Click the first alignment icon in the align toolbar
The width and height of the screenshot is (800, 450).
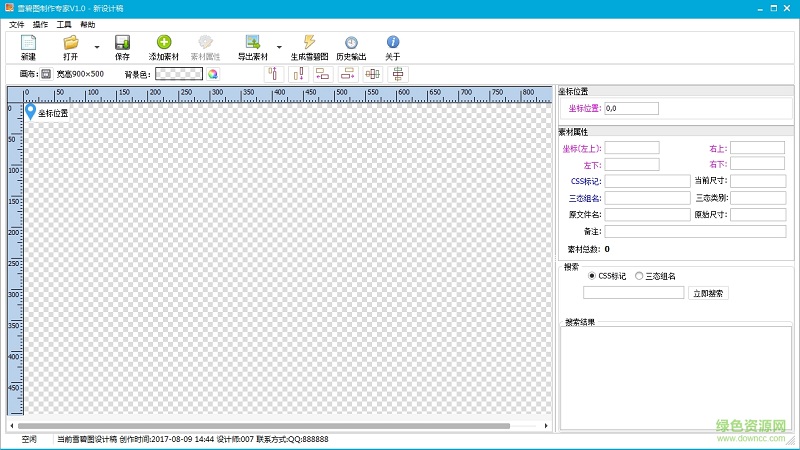(x=272, y=74)
